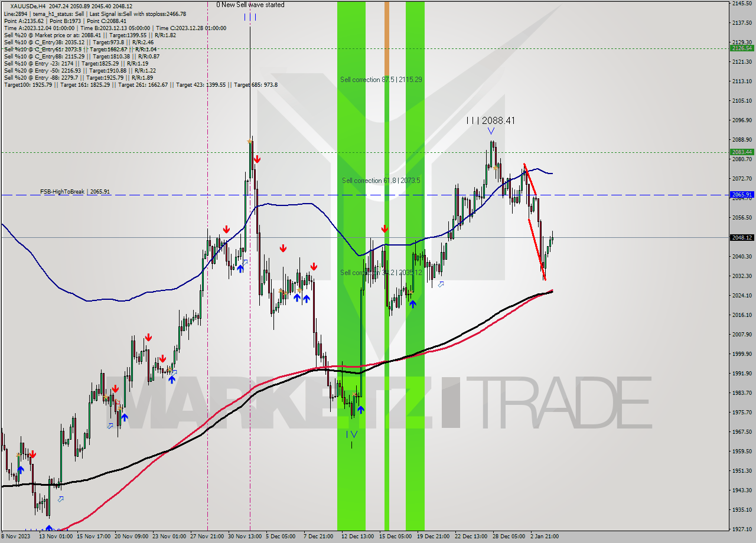Viewport: 756px width, 543px height.
Task: Click the '7 Dec 21:00' time axis label
Action: tap(318, 537)
